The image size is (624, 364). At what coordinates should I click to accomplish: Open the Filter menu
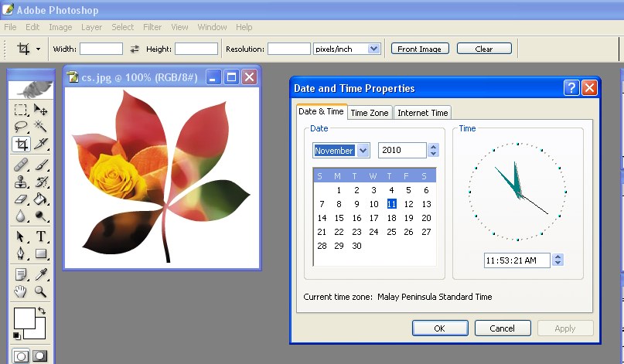click(x=152, y=27)
